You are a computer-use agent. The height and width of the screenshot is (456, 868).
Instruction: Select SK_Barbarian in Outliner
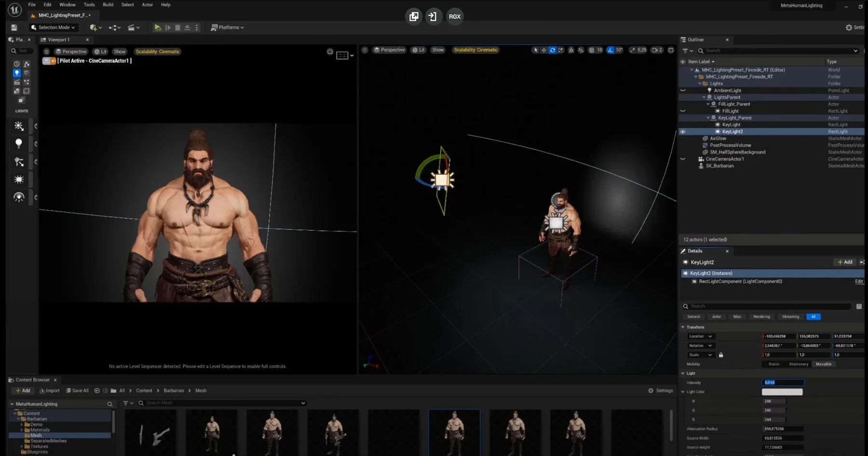click(719, 166)
